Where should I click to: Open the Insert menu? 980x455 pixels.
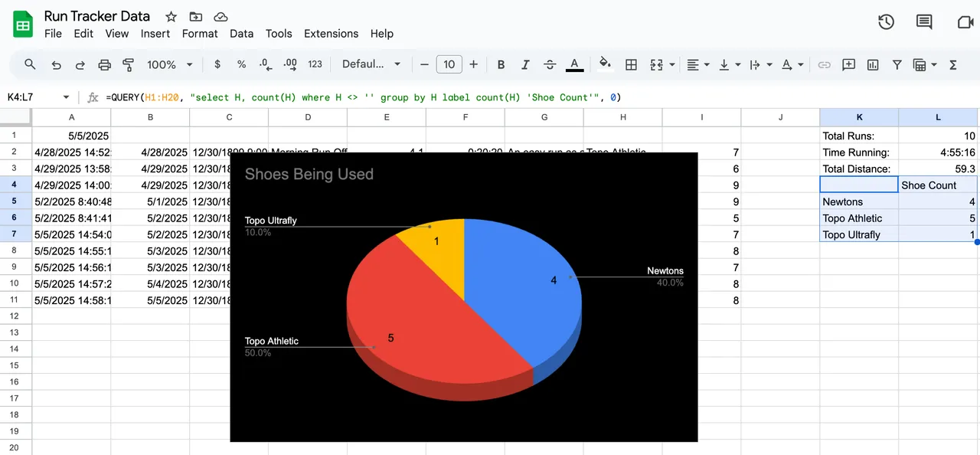click(x=155, y=34)
